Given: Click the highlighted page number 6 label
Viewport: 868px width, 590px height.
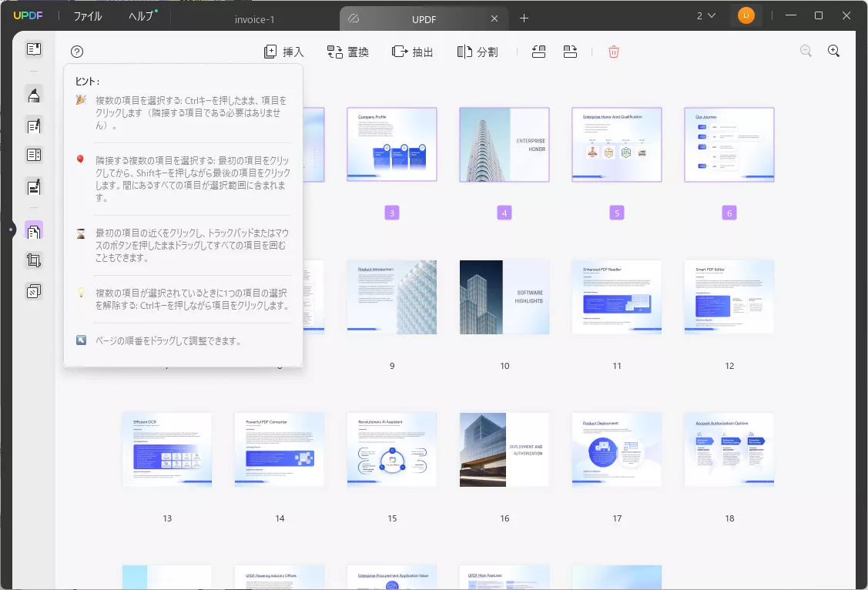Looking at the screenshot, I should tap(729, 213).
